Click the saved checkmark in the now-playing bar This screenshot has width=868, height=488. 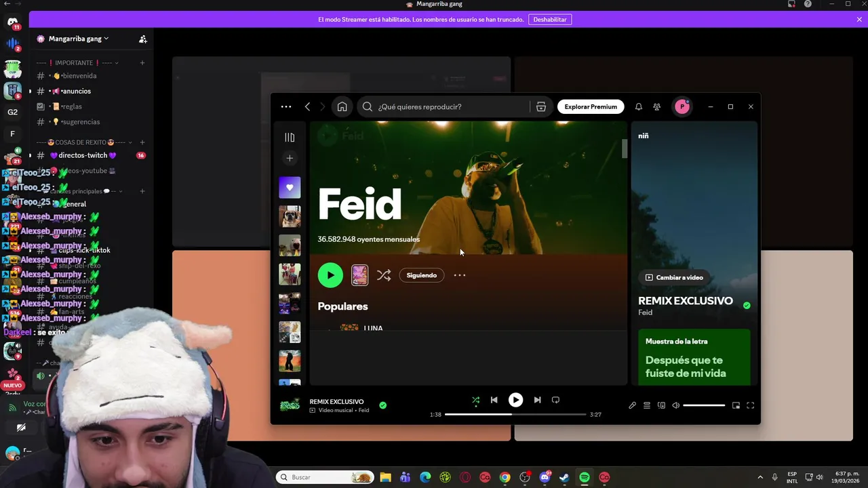[x=383, y=405]
